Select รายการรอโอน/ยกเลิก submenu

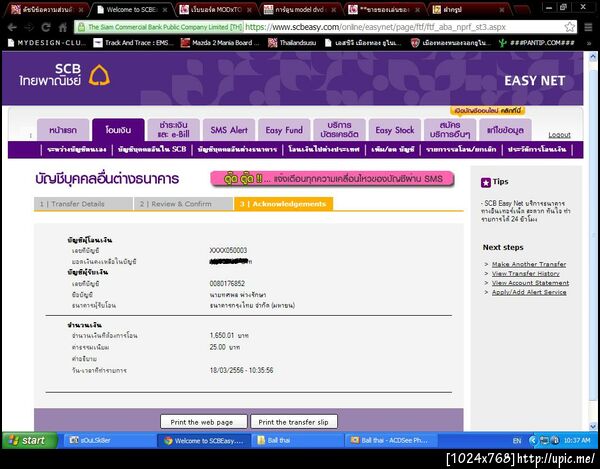pos(461,150)
